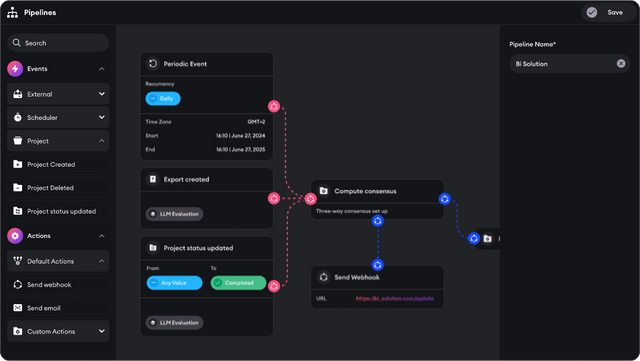Screen dimensions: 640x361
Task: Click the End date June 27, 2025
Action: coord(240,149)
